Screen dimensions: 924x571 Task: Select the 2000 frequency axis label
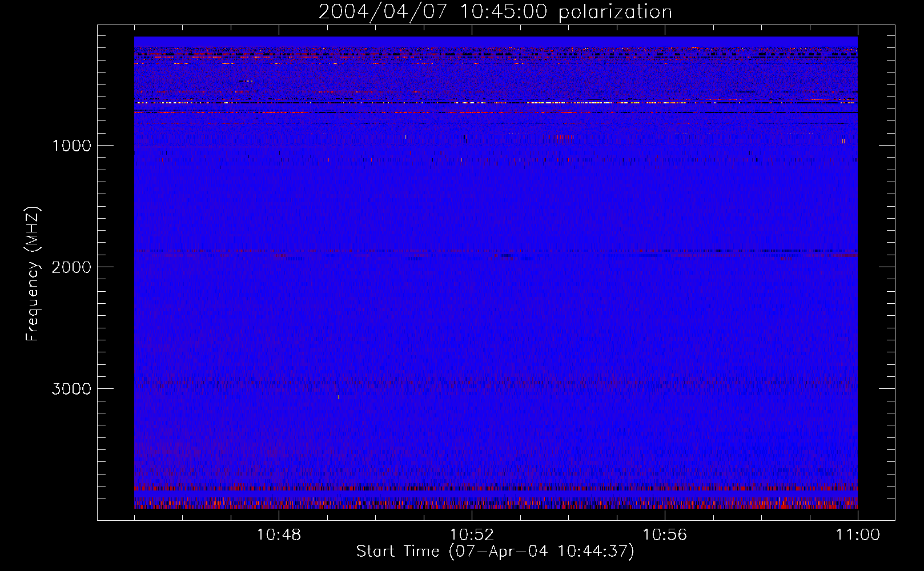point(71,267)
